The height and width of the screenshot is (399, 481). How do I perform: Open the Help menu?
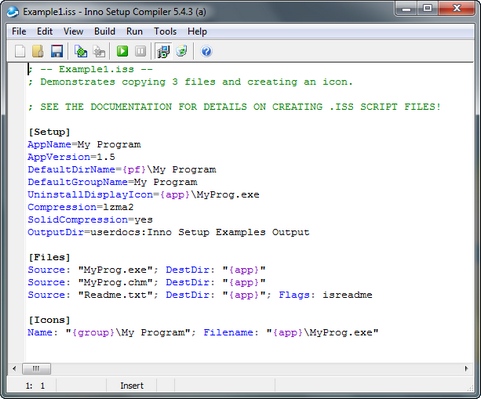point(197,31)
